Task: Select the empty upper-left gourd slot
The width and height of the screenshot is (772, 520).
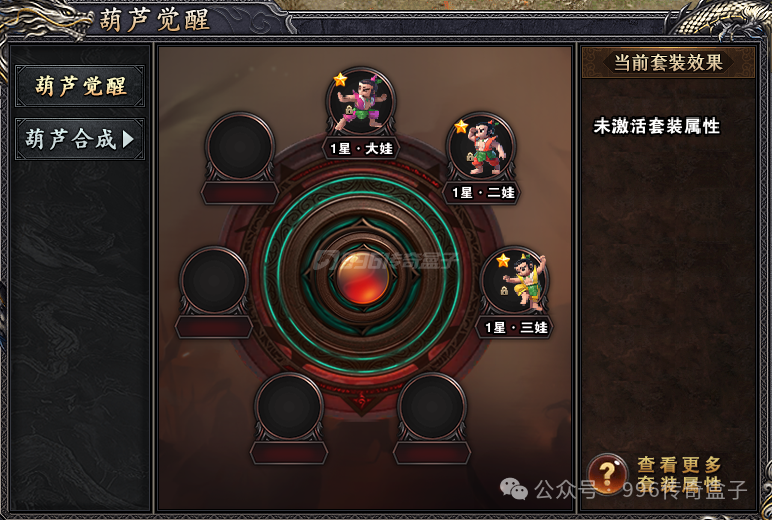Action: [x=240, y=147]
